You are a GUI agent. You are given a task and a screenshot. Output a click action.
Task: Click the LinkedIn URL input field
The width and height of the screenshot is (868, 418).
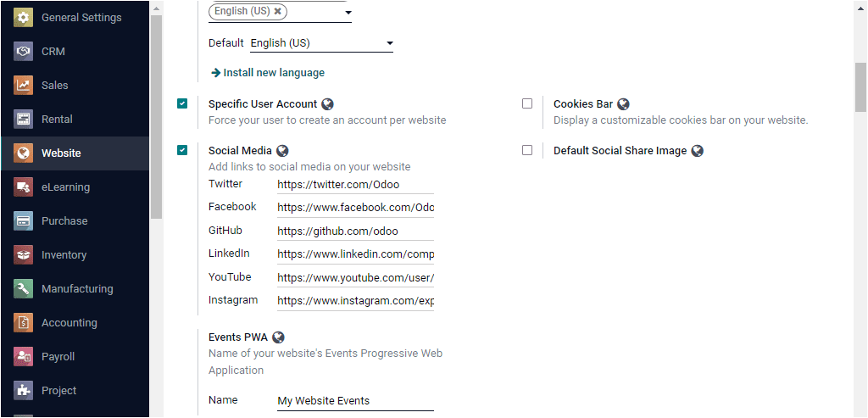[355, 254]
